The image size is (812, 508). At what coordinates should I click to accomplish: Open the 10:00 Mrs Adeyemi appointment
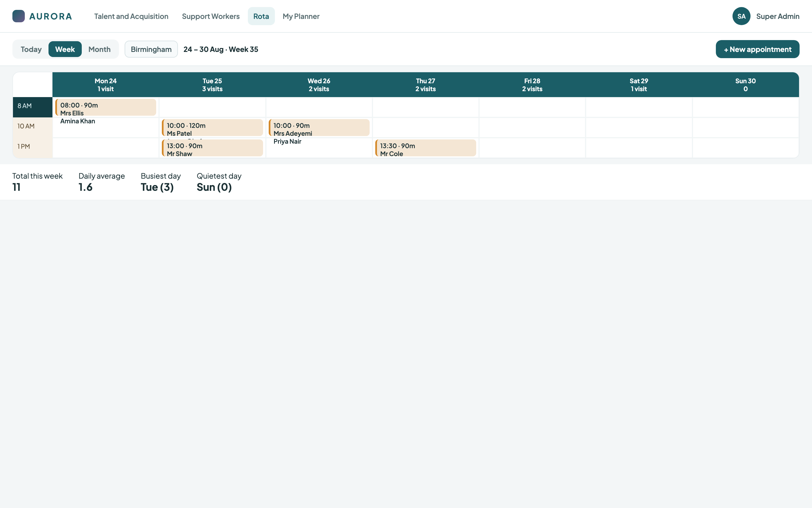pyautogui.click(x=319, y=127)
